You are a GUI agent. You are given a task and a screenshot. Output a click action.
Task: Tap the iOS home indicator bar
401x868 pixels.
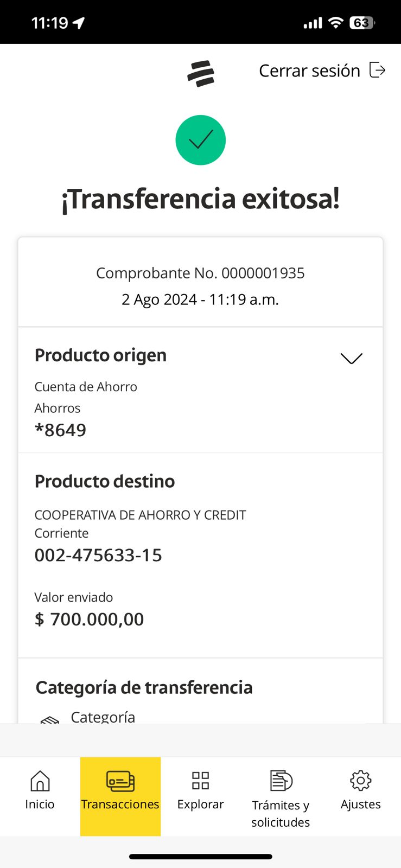coord(200,857)
